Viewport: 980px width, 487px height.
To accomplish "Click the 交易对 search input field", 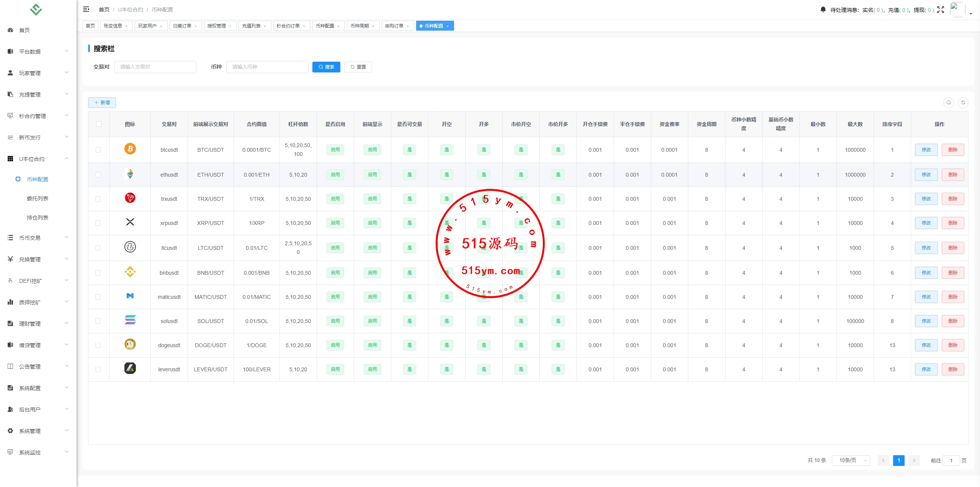I will pyautogui.click(x=155, y=67).
